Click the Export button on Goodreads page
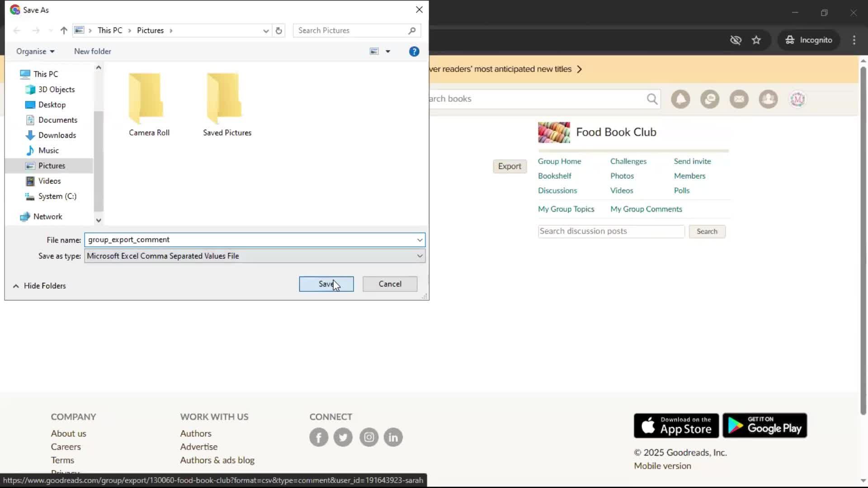868x488 pixels. (509, 166)
